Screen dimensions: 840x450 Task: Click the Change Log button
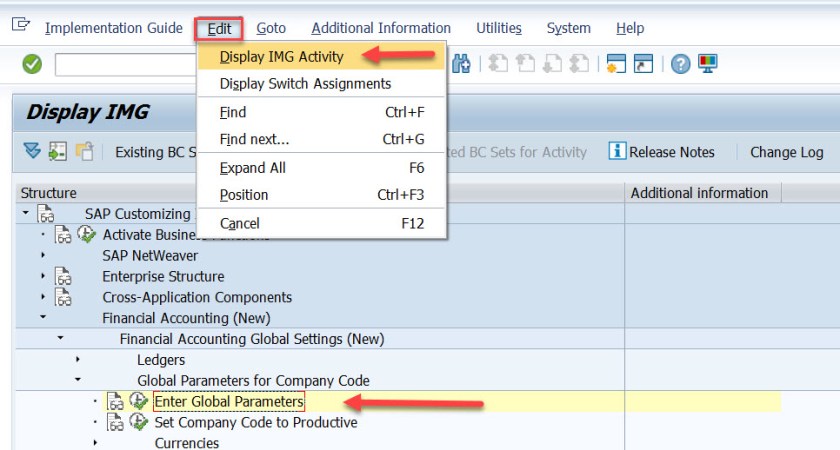coord(786,152)
